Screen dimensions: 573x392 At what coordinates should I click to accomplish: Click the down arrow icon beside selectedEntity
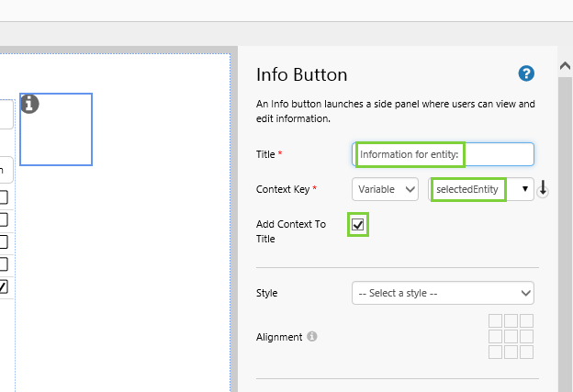click(543, 189)
